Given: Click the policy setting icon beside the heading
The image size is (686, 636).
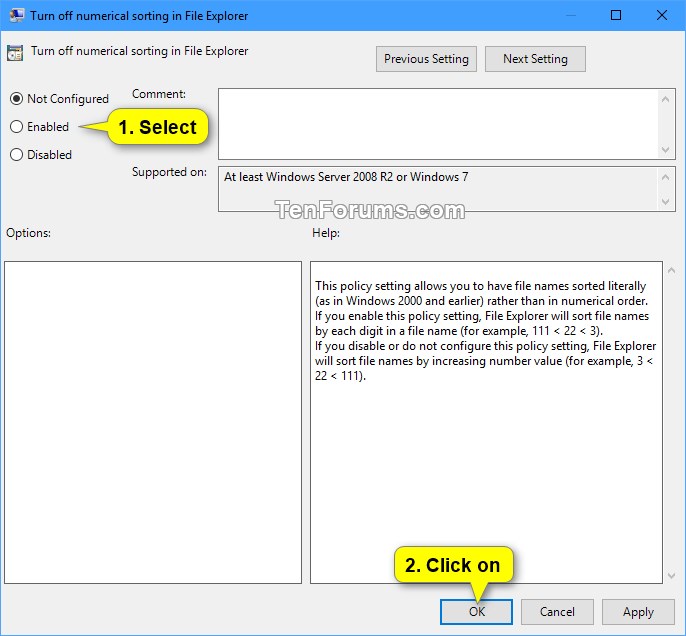Looking at the screenshot, I should [x=14, y=53].
